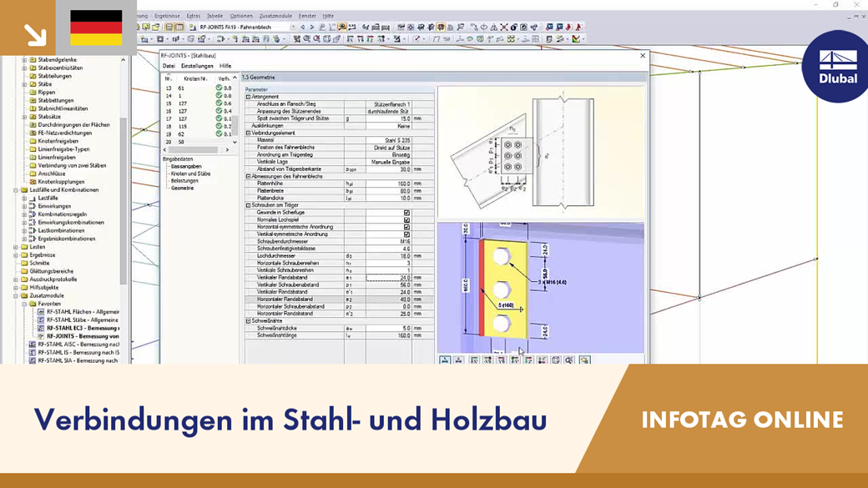Go to next module case arrow
The height and width of the screenshot is (488, 868).
(311, 27)
